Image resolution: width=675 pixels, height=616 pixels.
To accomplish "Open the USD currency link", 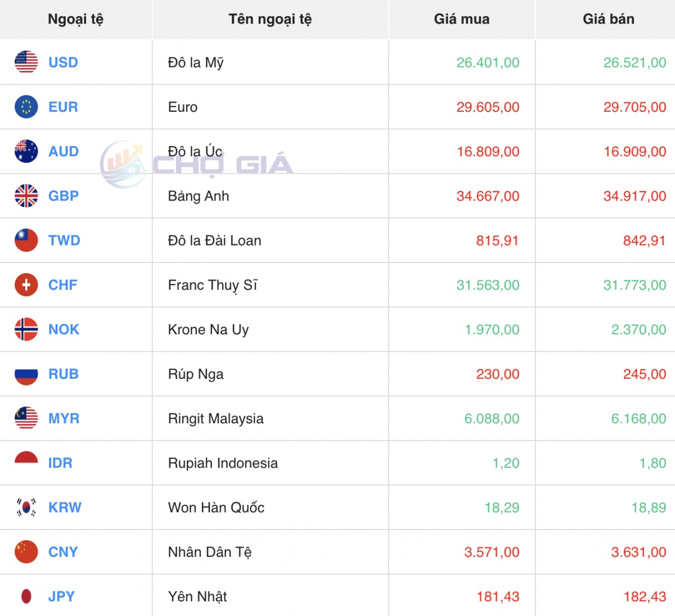I will pos(63,62).
